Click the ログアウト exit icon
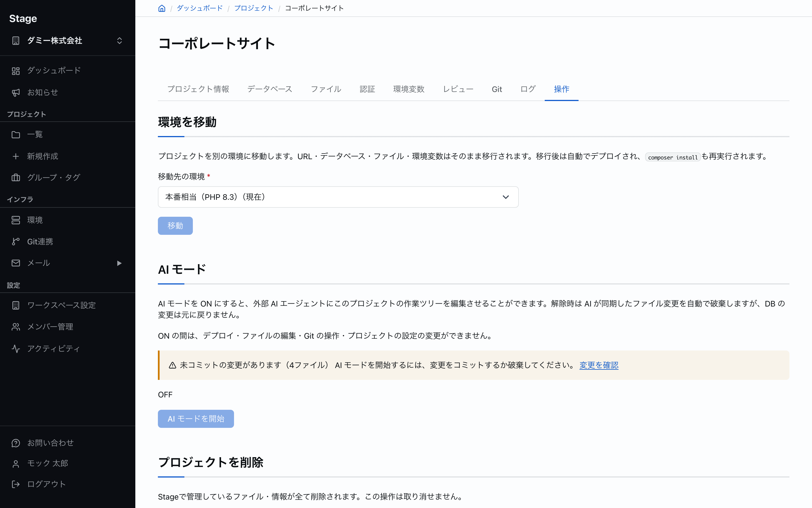Screen dimensions: 812x508 click(16, 484)
